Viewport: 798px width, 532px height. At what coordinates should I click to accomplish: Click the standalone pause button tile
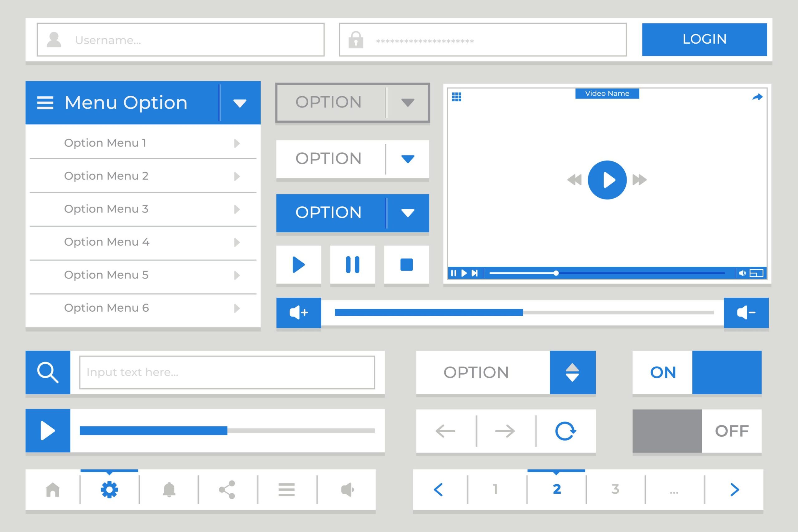[353, 265]
